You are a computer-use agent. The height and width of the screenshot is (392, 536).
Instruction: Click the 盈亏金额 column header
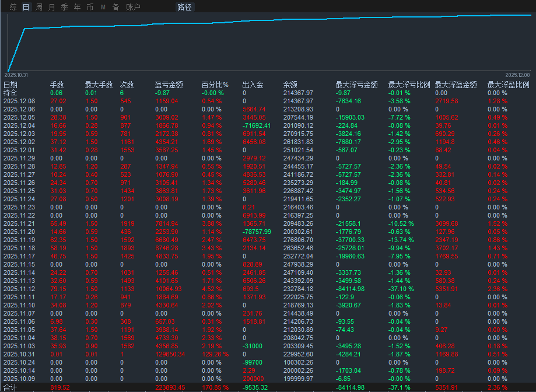(x=169, y=85)
